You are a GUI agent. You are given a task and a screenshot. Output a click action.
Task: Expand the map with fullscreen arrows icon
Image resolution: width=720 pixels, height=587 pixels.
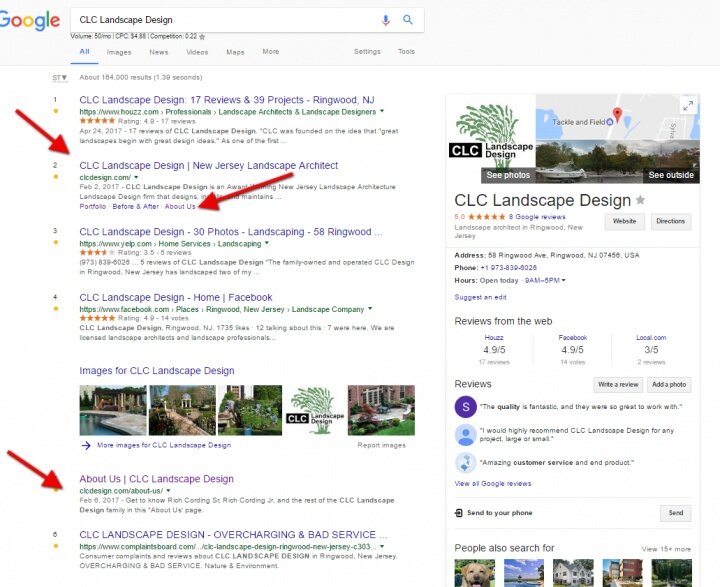tap(688, 106)
